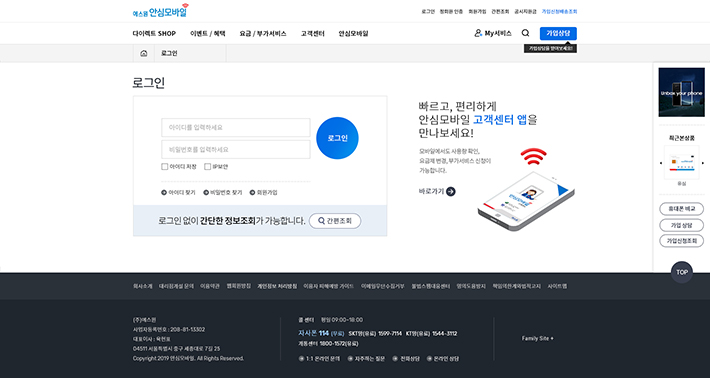Open the 이벤트 / 혜택 menu

[x=208, y=33]
